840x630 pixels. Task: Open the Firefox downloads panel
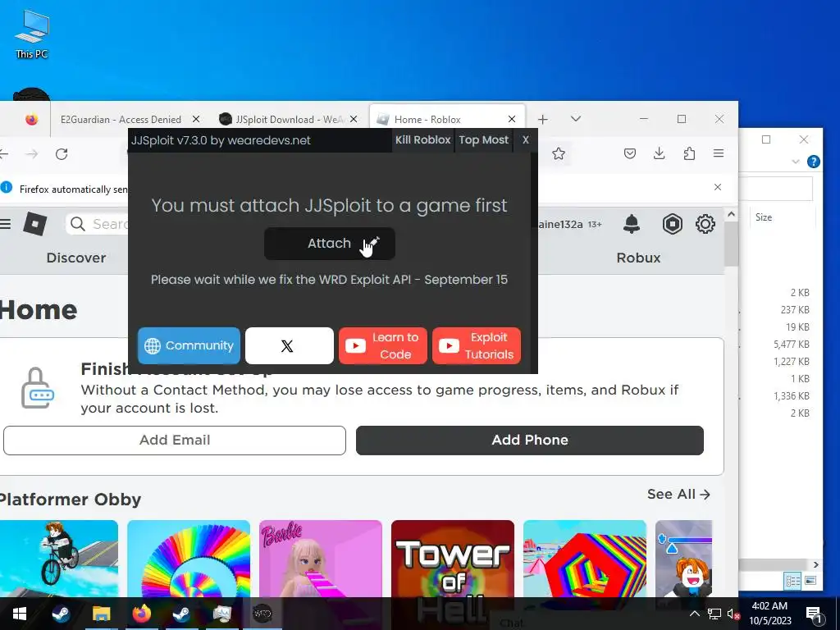coord(660,153)
